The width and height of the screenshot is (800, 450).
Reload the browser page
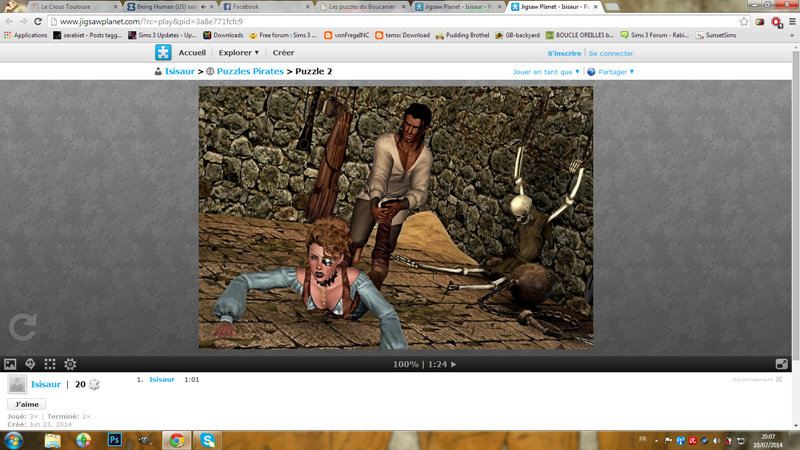pyautogui.click(x=38, y=21)
